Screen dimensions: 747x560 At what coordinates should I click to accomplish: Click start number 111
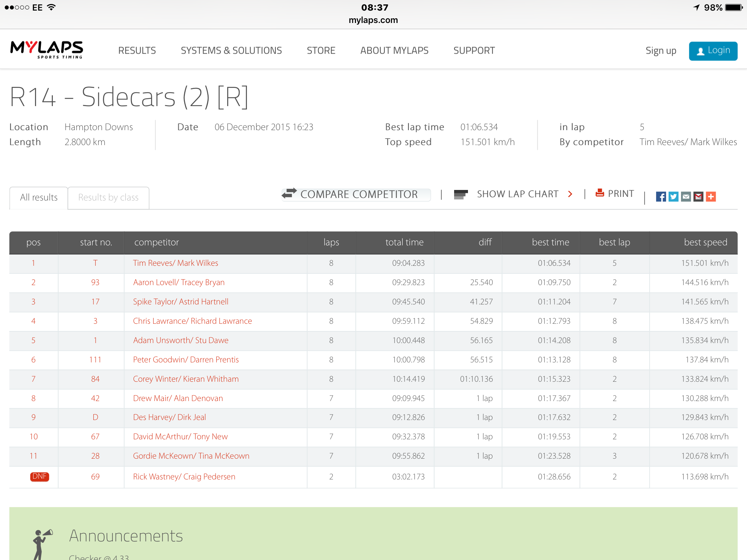(x=95, y=359)
